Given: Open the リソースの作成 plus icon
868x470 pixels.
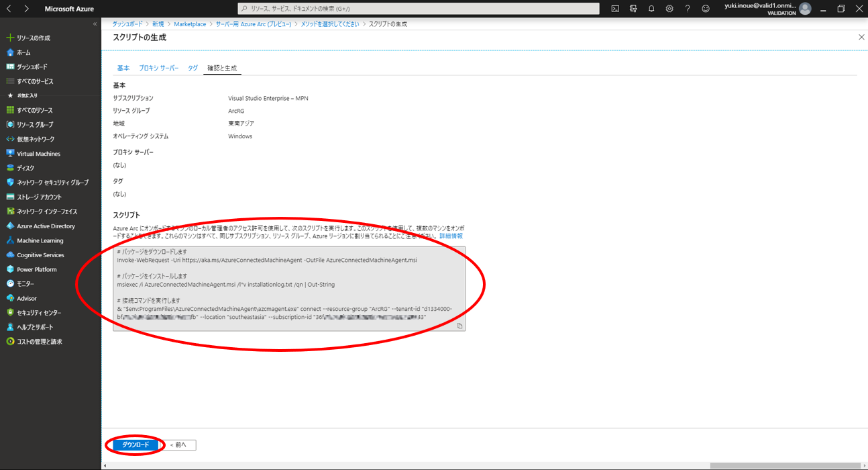Looking at the screenshot, I should point(10,38).
